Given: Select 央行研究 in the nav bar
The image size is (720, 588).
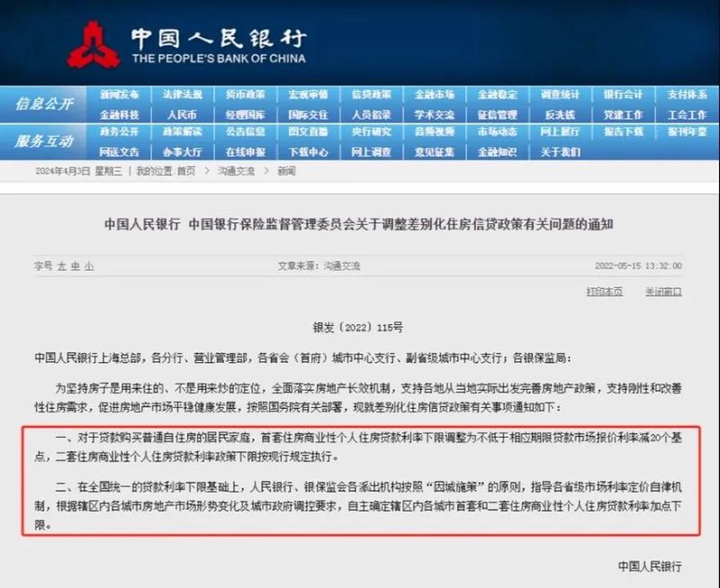Looking at the screenshot, I should 371,131.
